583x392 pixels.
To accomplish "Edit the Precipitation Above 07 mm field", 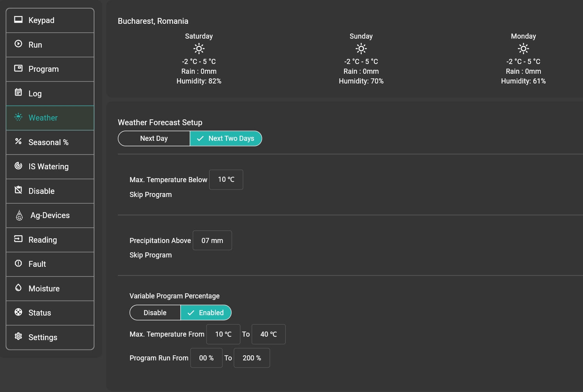I will [x=212, y=241].
